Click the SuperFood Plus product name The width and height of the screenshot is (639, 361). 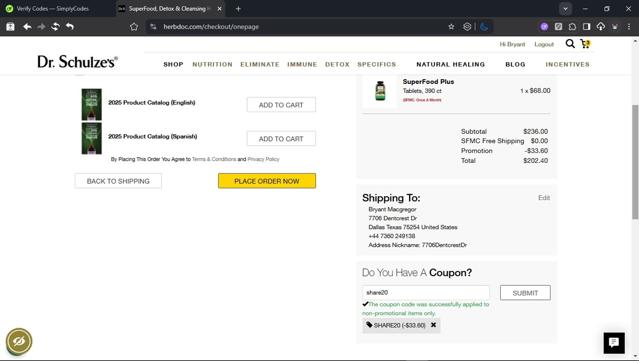pos(428,81)
